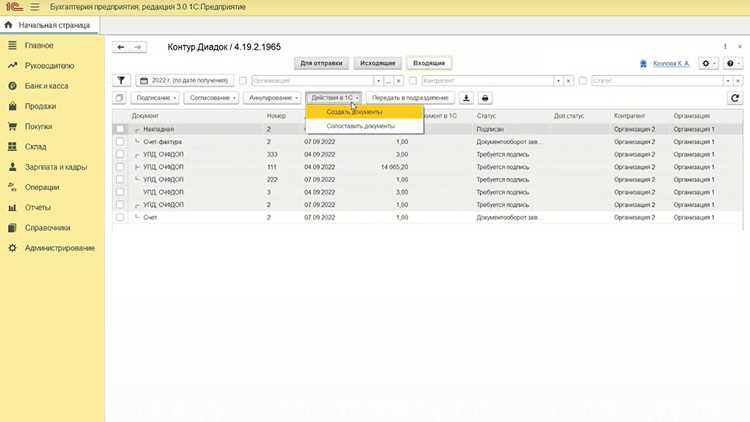Screen dimensions: 750x422
Task: Switch to the Исходящие tab button
Action: point(377,63)
